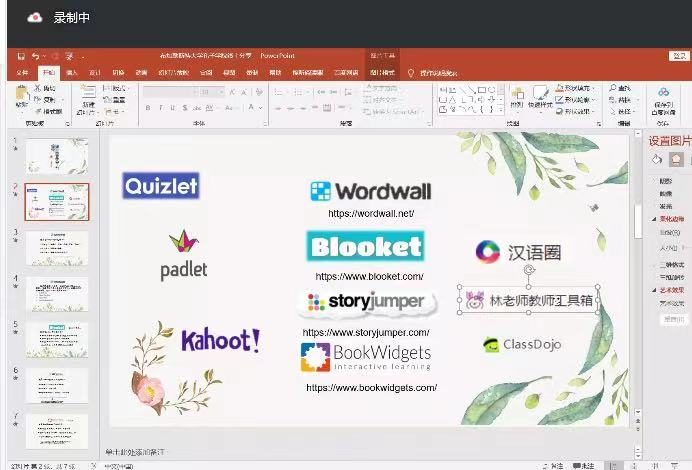This screenshot has height=470, width=692.
Task: Click the bulleted list icon
Action: (278, 92)
